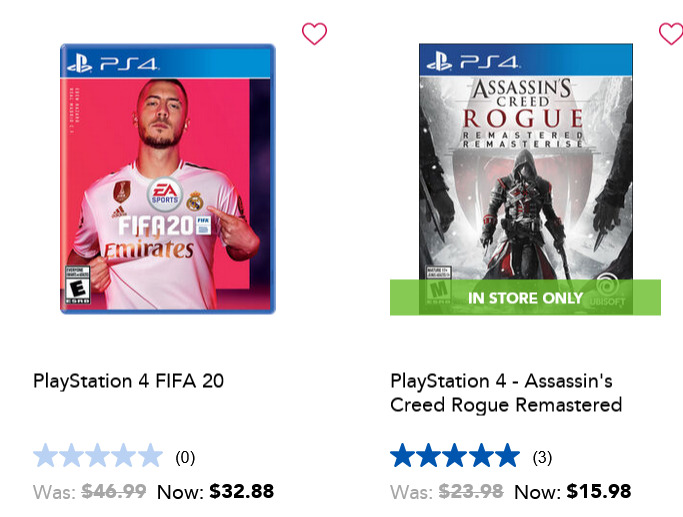
Task: Select the fifth star of the FIFA 20 rating
Action: click(x=150, y=455)
